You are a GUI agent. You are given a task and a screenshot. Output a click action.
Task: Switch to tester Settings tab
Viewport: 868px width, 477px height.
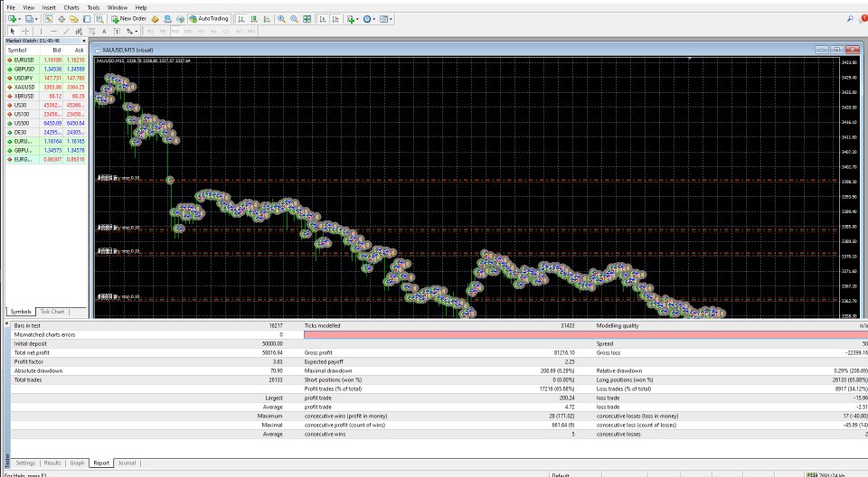(25, 463)
